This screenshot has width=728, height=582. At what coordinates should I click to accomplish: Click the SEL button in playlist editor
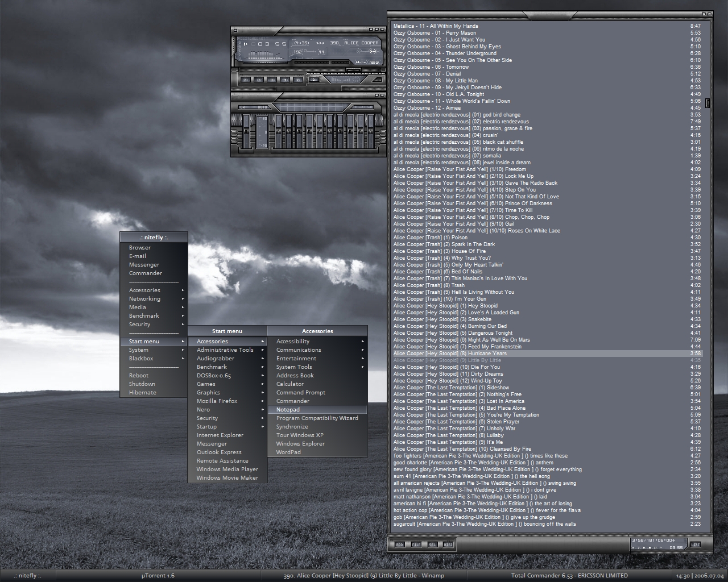coord(432,544)
